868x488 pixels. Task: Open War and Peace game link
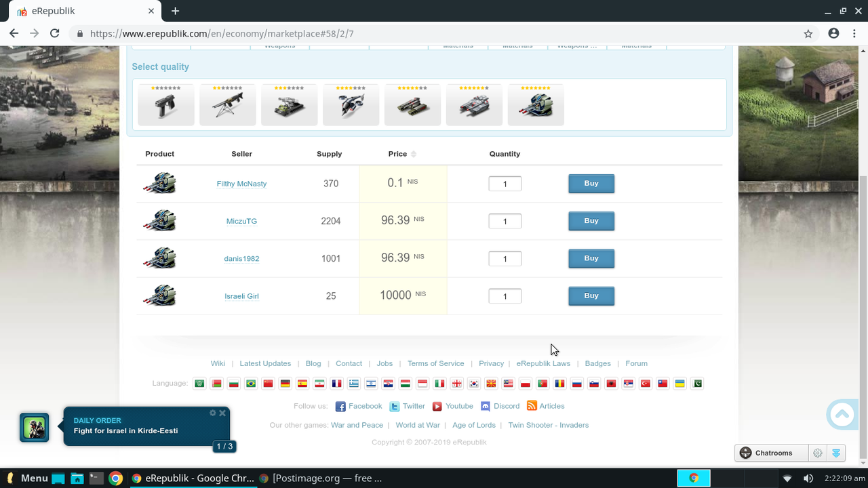click(357, 425)
